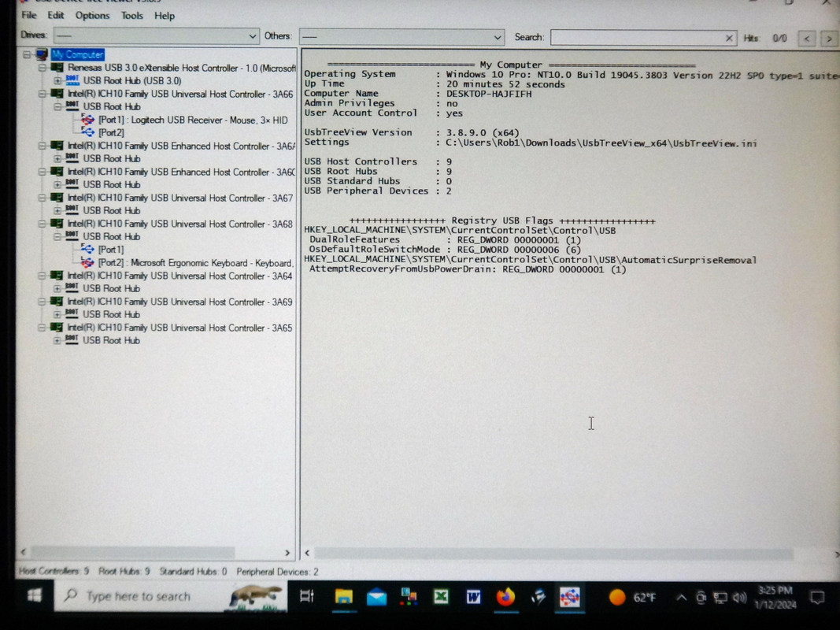Click the 3A68 Universal Host Controller icon
This screenshot has height=630, width=840.
pos(57,224)
